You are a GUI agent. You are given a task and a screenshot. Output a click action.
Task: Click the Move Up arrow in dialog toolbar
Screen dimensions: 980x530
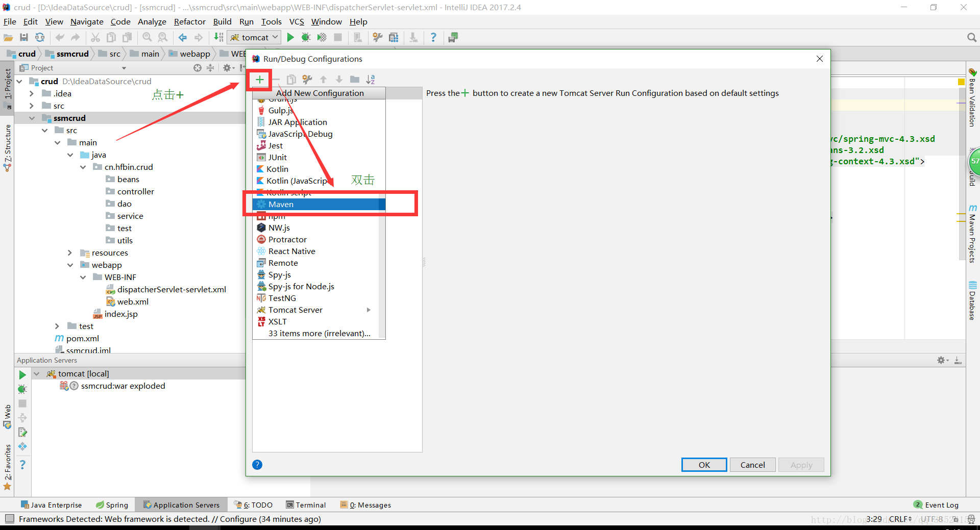pos(323,80)
